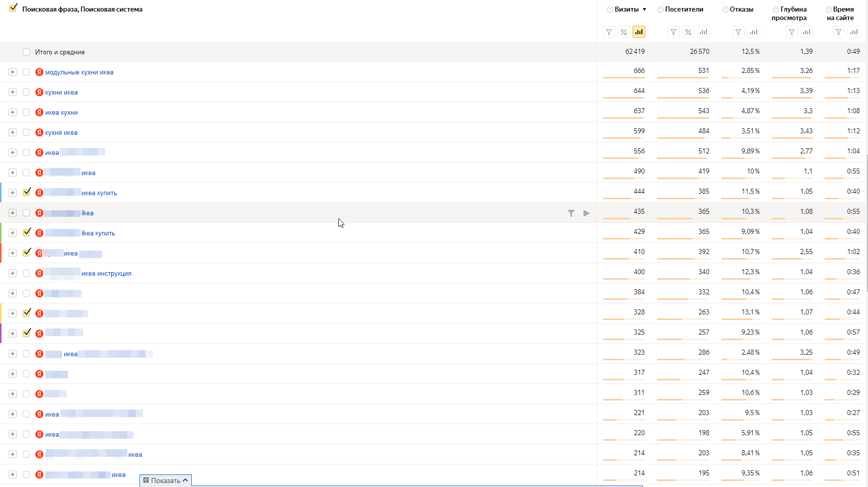Expand the row with 490 visits
This screenshot has width=868, height=487.
[13, 173]
